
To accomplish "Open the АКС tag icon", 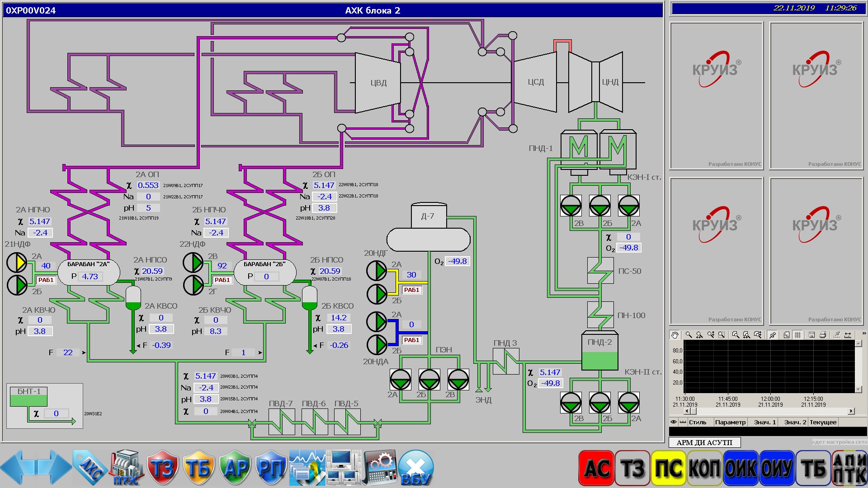I will 90,468.
